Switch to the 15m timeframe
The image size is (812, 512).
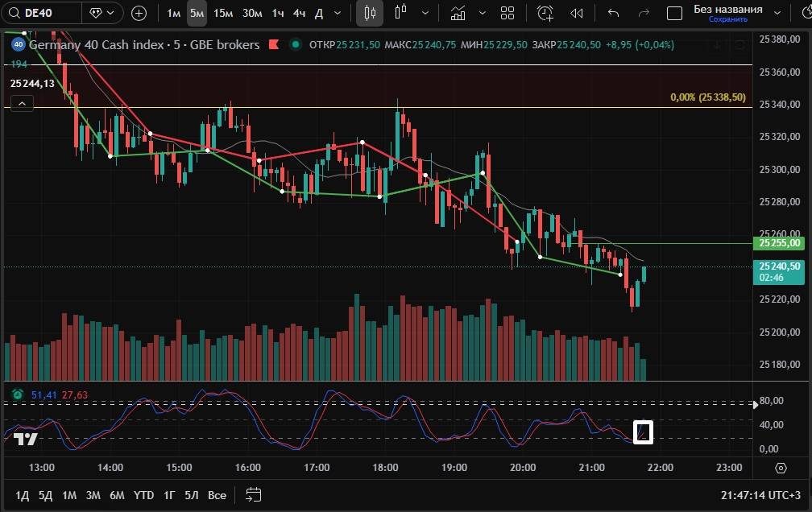point(223,13)
